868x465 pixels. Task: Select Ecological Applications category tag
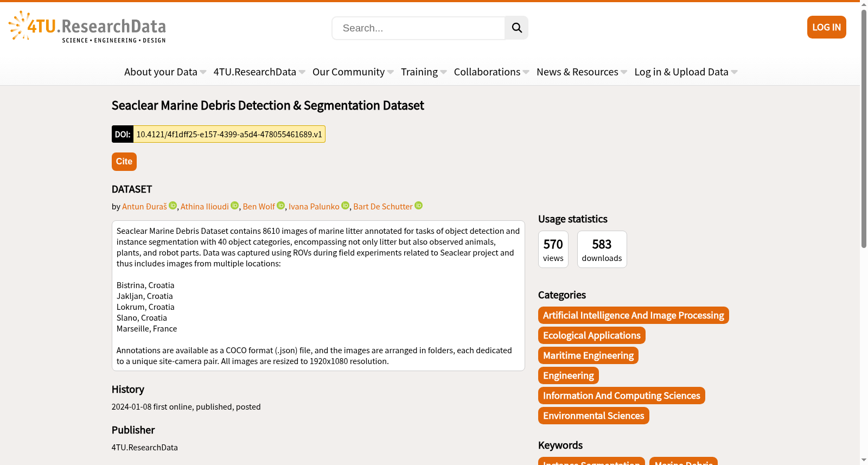[591, 335]
